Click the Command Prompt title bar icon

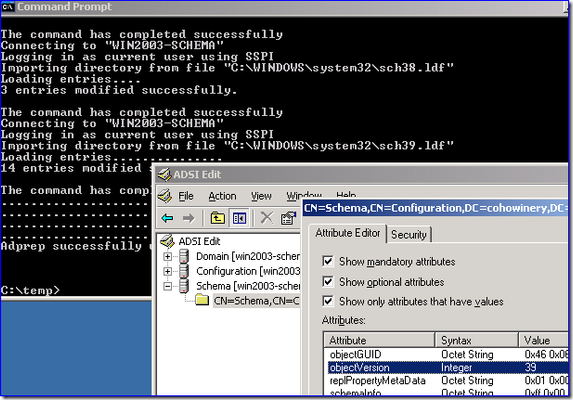click(x=7, y=6)
